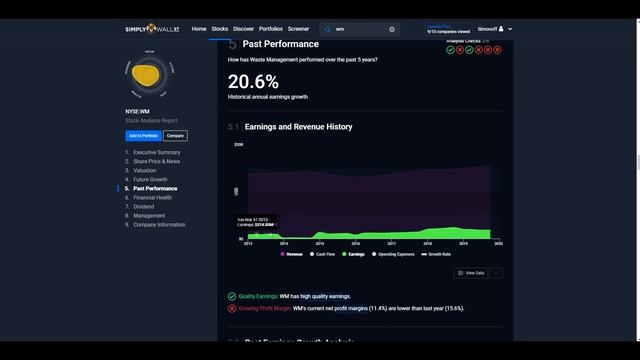Screen dimensions: 640x360
Task: Click the 'profit margins' underlined link
Action: click(351, 309)
